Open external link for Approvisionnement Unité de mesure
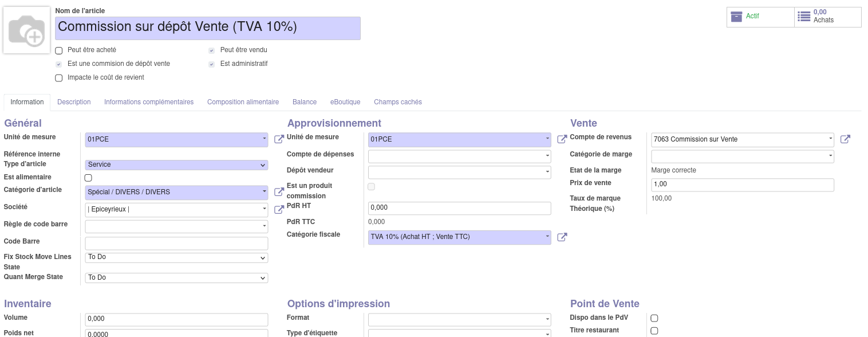 tap(562, 139)
